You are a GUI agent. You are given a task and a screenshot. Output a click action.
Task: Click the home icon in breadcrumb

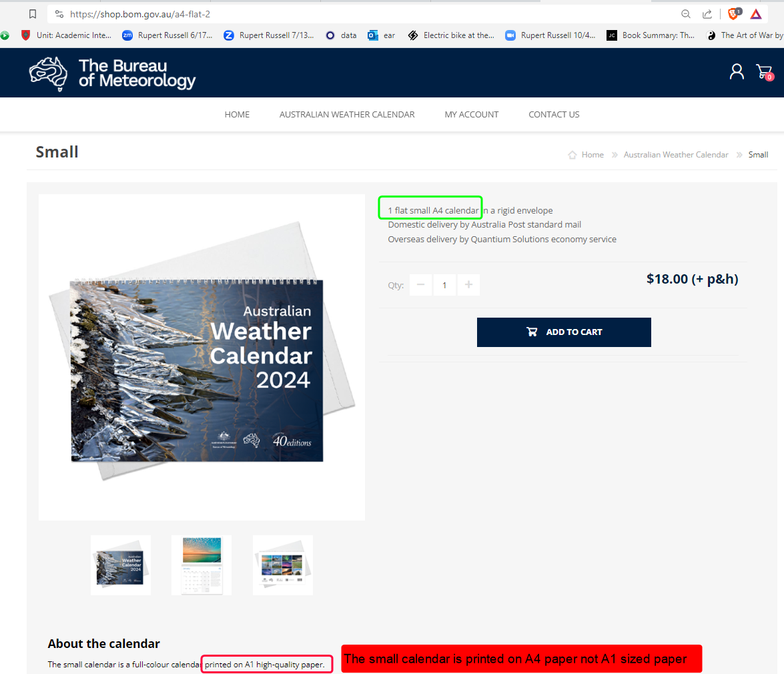572,155
